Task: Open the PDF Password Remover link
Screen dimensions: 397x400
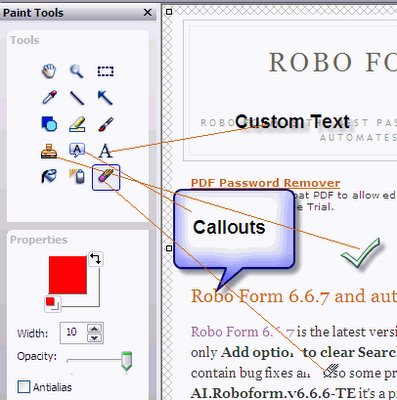Action: click(x=265, y=183)
